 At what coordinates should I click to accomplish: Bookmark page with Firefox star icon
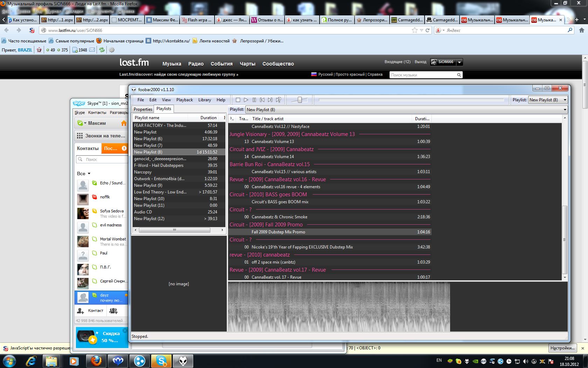(x=415, y=30)
